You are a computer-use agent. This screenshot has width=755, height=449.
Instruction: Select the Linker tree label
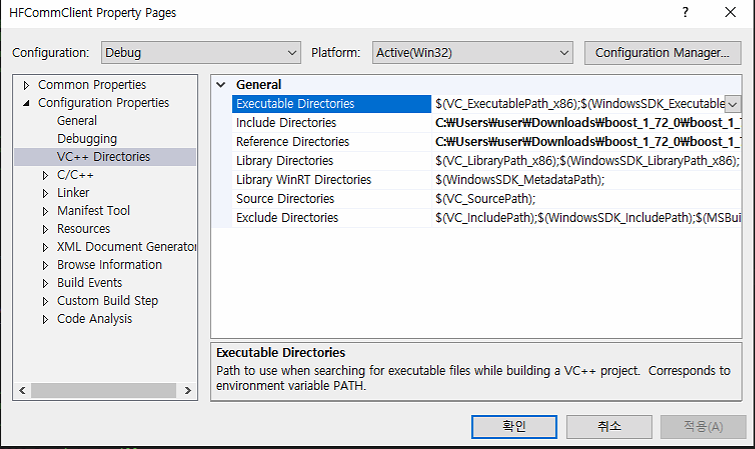tap(73, 193)
